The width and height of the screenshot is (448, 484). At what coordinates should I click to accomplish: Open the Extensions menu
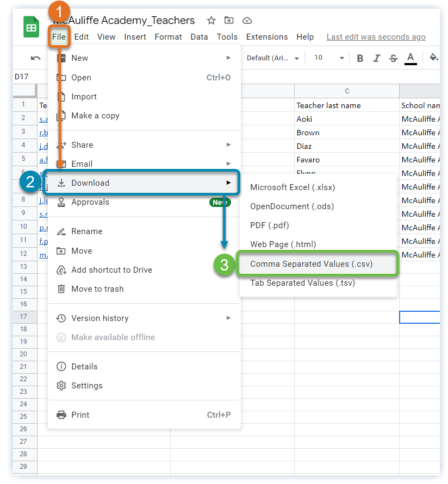(x=267, y=37)
